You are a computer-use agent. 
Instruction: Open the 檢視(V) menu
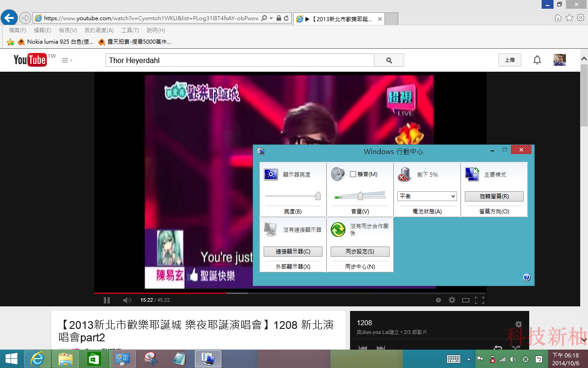coord(68,30)
